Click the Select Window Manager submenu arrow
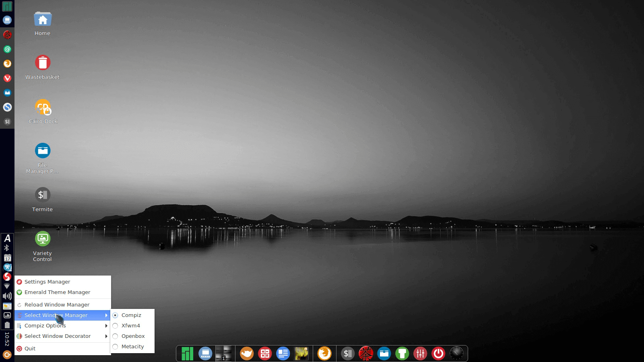644x362 pixels. point(106,315)
